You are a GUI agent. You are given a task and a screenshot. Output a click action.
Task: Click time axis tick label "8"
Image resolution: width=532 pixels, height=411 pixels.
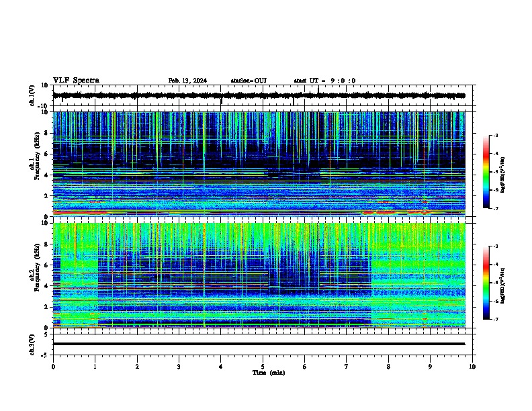(388, 367)
